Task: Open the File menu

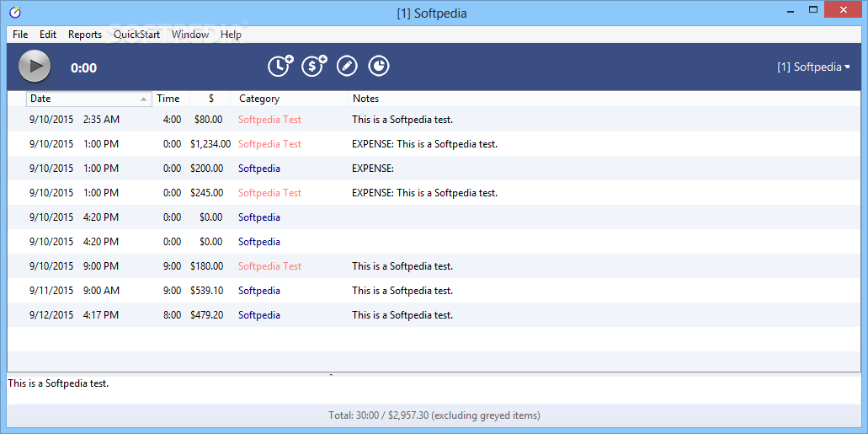Action: tap(20, 35)
